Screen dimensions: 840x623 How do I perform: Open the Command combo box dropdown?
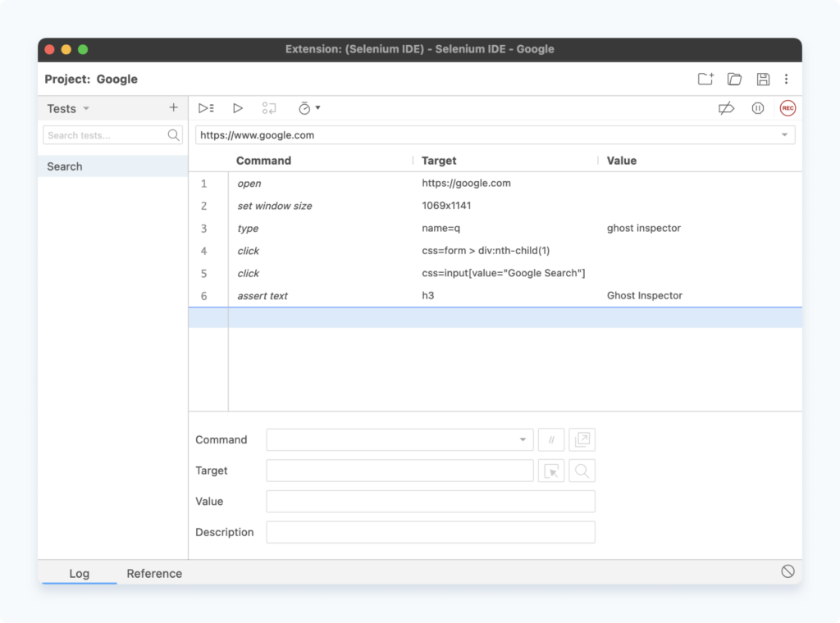[523, 440]
